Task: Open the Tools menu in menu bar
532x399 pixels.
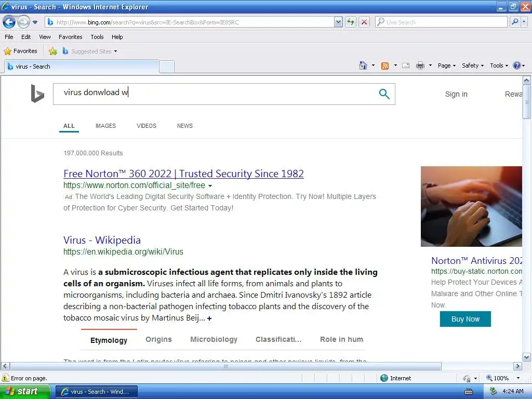Action: [97, 37]
